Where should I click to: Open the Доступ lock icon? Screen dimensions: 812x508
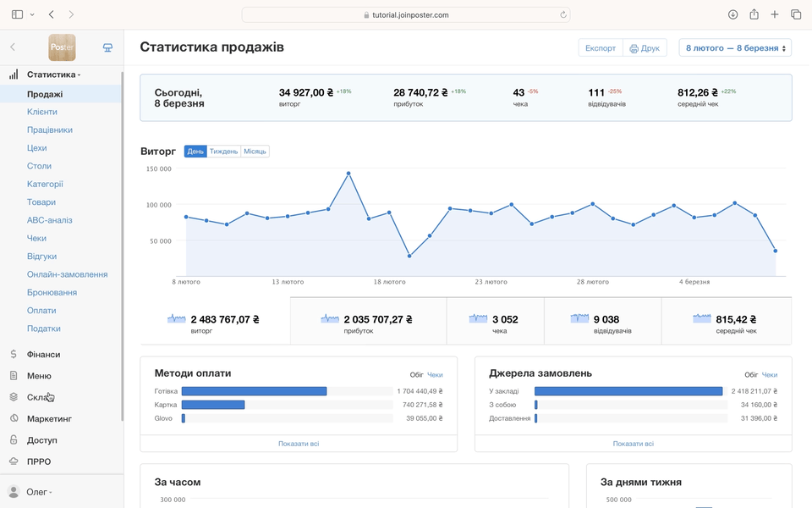(x=14, y=440)
